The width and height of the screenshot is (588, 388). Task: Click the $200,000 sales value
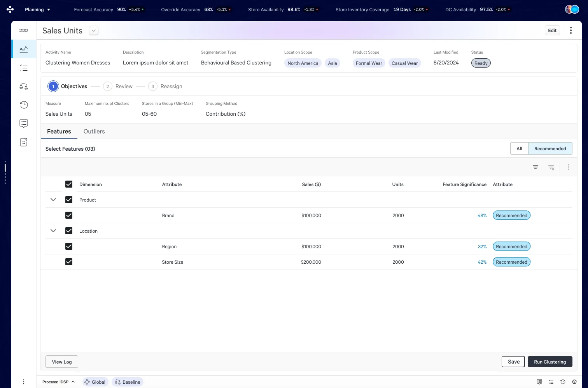[311, 262]
